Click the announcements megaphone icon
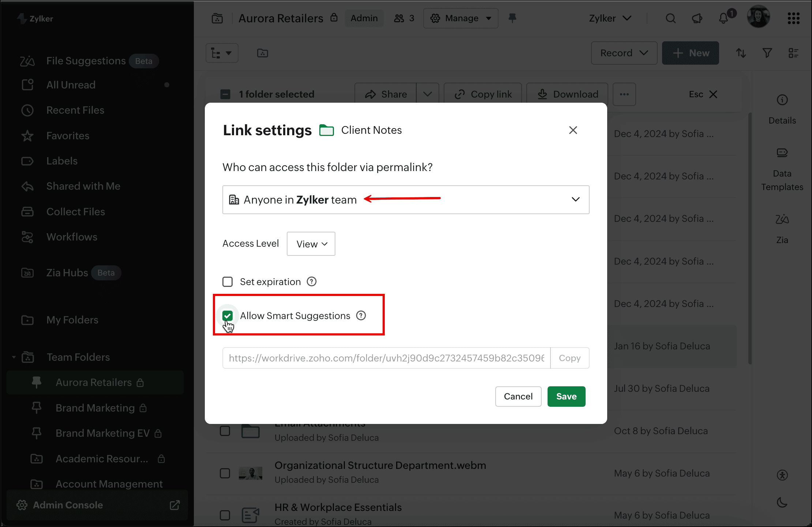This screenshot has height=527, width=812. pyautogui.click(x=697, y=18)
